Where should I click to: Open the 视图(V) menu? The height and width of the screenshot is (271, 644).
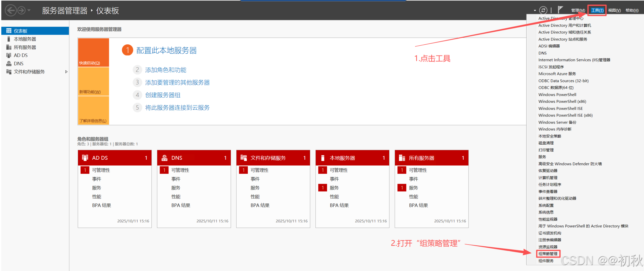tap(614, 10)
